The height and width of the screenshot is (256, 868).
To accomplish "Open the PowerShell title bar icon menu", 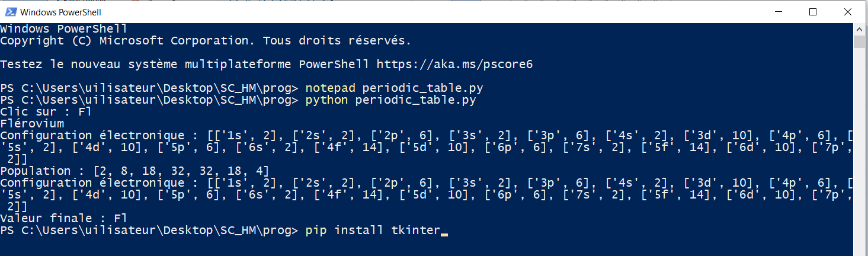I will pyautogui.click(x=11, y=12).
